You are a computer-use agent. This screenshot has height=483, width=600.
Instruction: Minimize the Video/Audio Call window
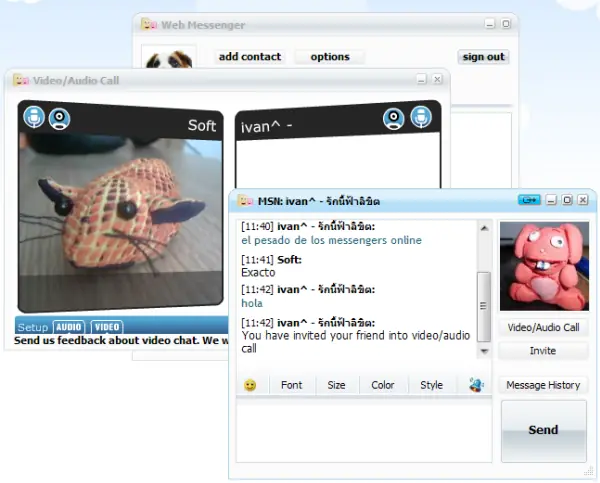pos(421,79)
